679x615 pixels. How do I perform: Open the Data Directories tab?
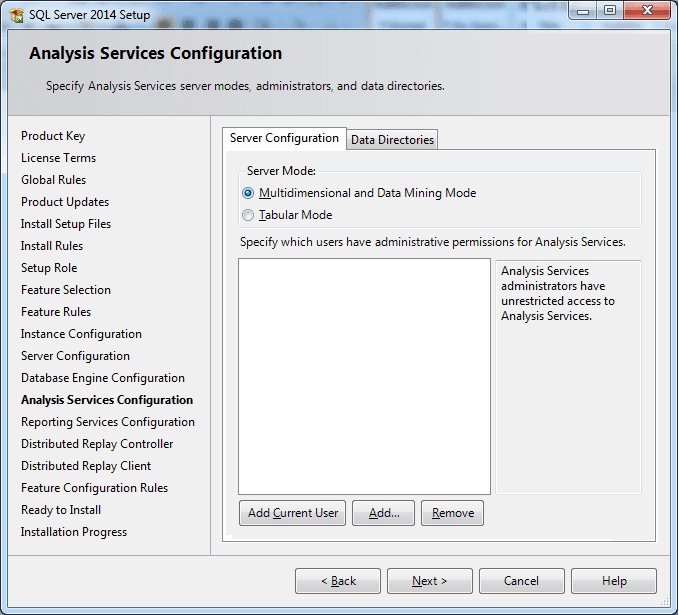tap(392, 140)
